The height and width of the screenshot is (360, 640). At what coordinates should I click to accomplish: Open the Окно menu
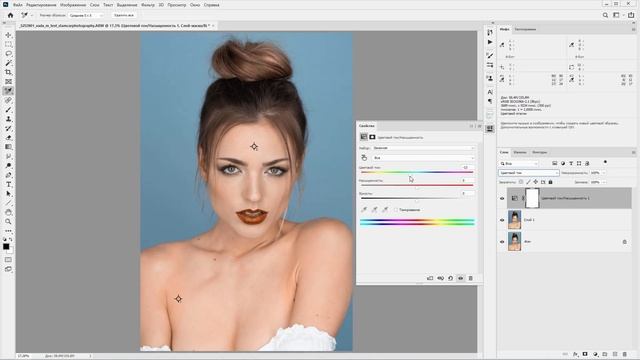(x=195, y=5)
